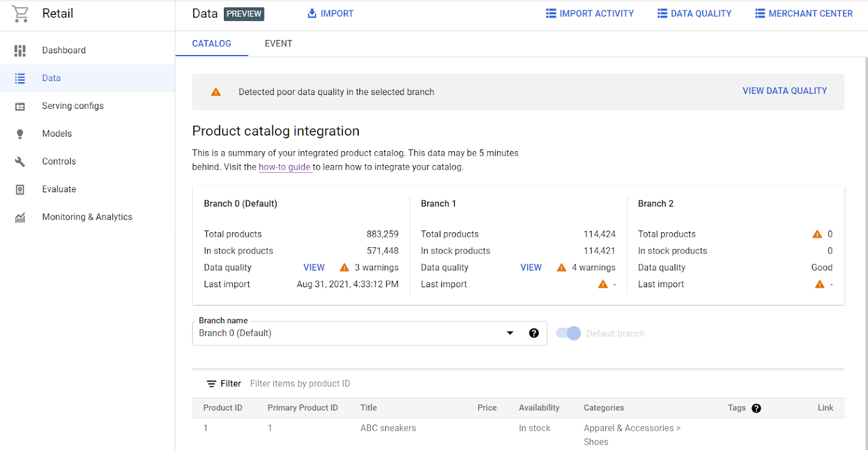
Task: Click the Branch 2 Total products warning icon
Action: pyautogui.click(x=817, y=234)
